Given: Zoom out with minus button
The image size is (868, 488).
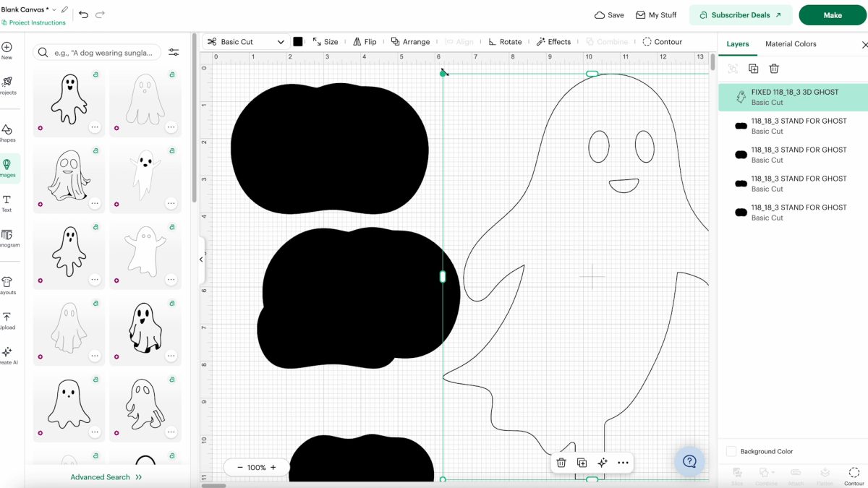Looking at the screenshot, I should (x=239, y=468).
